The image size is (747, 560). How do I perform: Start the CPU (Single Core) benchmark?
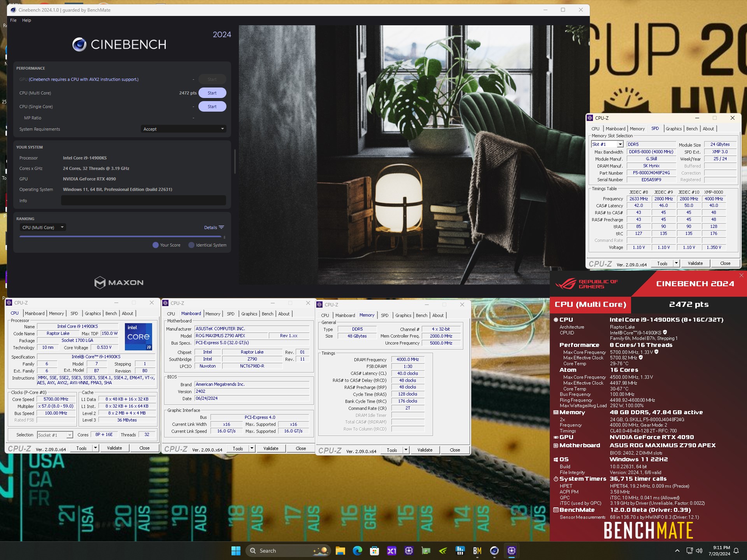pos(212,107)
